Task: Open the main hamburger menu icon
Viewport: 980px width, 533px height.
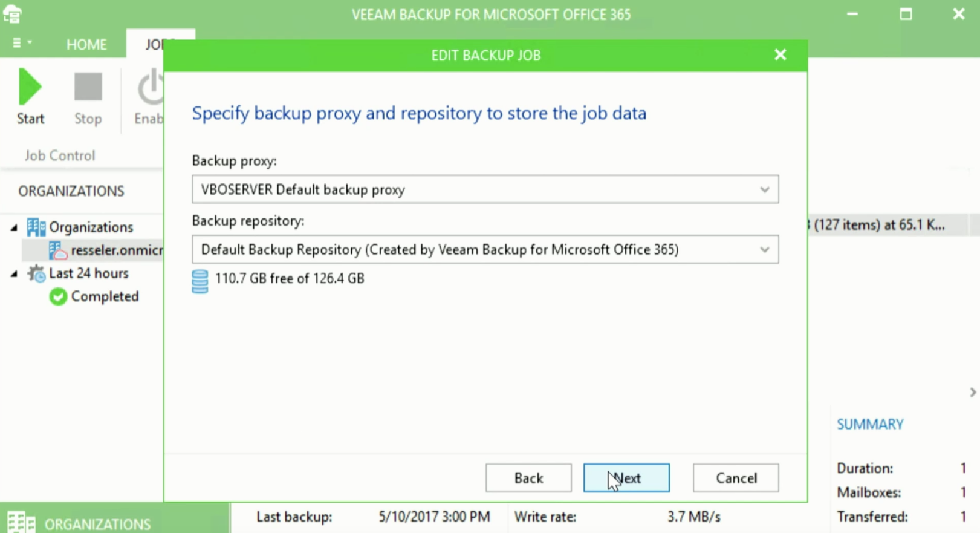Action: tap(22, 43)
